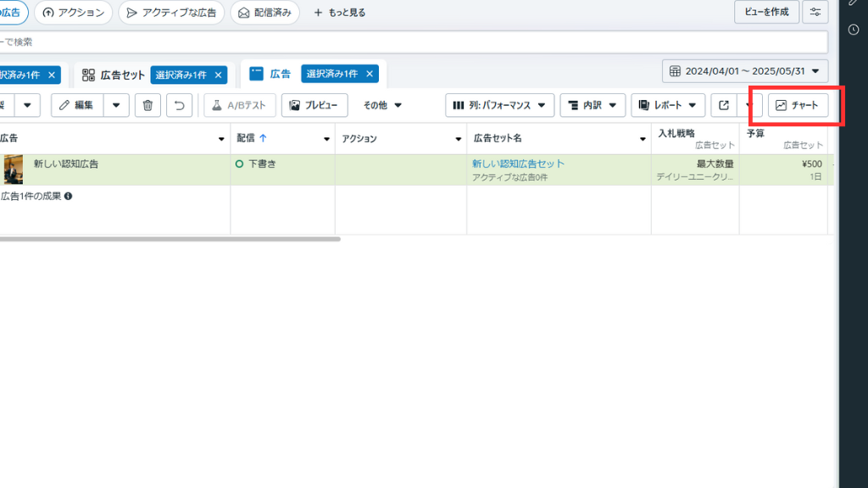
Task: Open the その他 more options menu
Action: coord(382,106)
